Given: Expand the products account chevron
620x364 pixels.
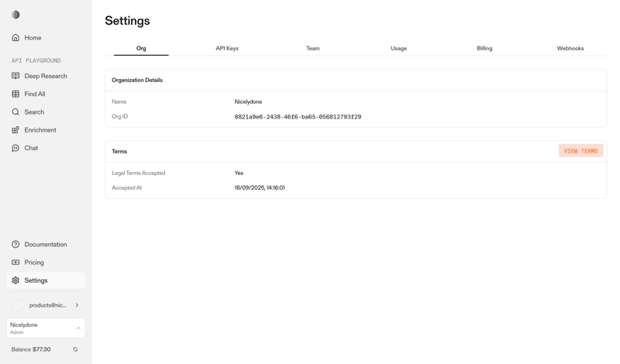Looking at the screenshot, I should (77, 305).
